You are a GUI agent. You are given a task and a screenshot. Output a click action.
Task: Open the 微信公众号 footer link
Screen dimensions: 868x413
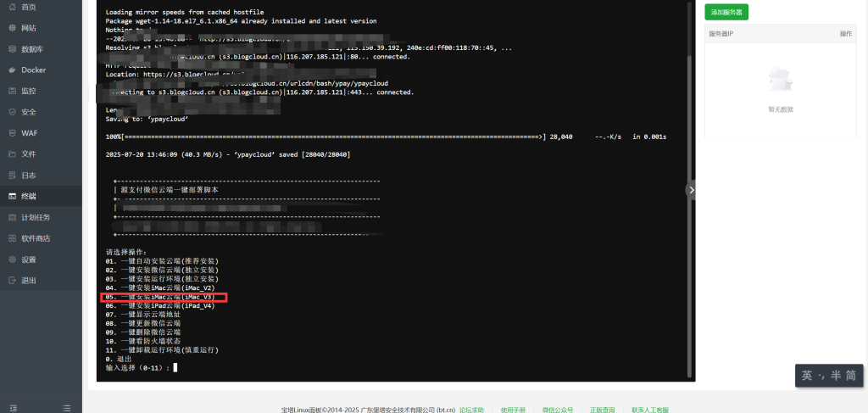558,410
